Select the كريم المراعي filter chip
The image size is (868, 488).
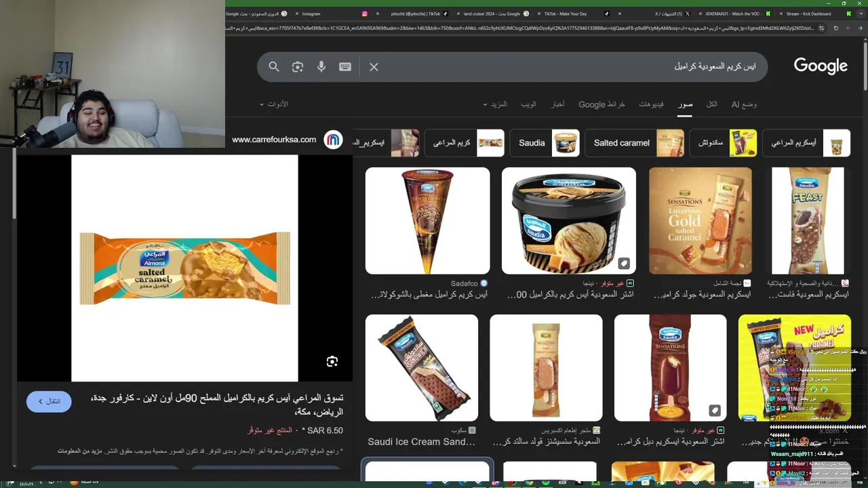(x=465, y=143)
